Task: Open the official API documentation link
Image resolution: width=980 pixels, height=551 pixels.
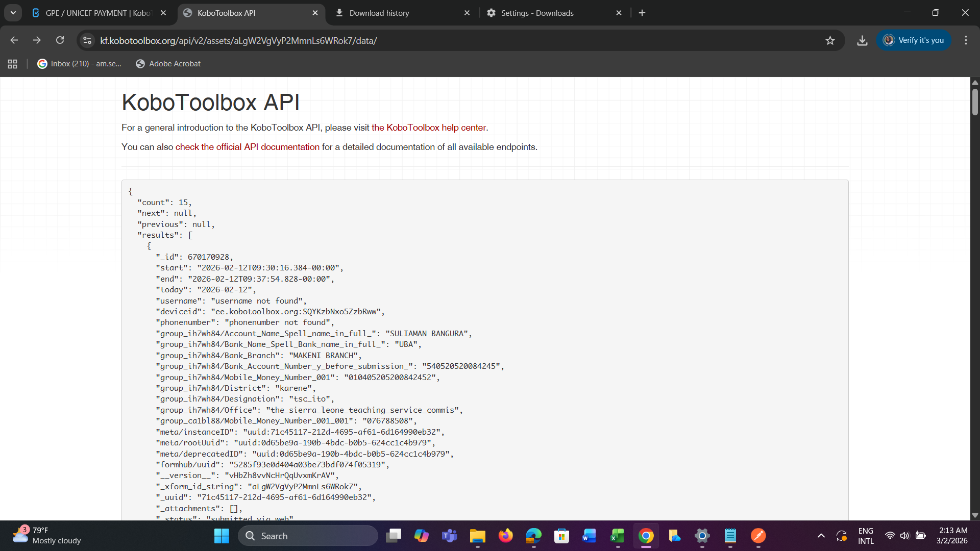Action: pos(247,147)
